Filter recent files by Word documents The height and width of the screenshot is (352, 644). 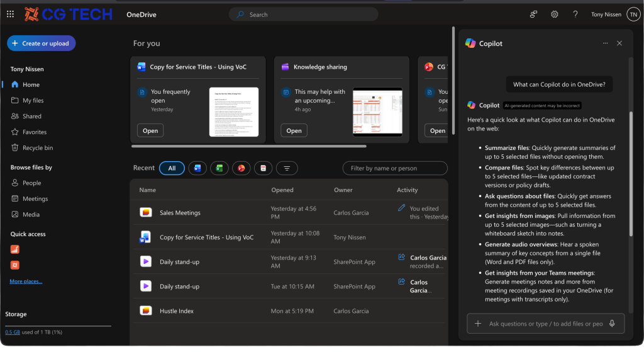(x=197, y=168)
